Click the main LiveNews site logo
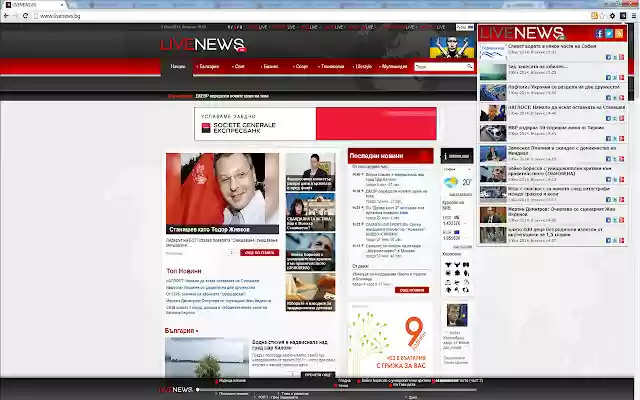This screenshot has width=640, height=400. point(203,44)
